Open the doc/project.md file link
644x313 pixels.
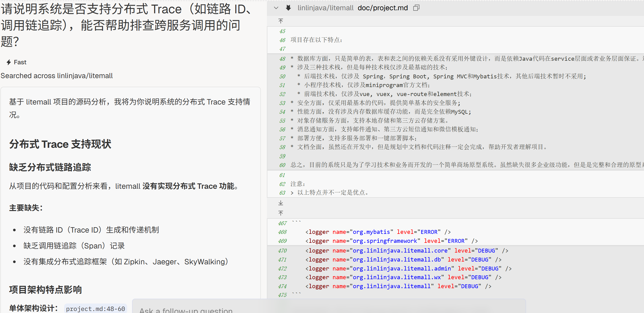click(383, 8)
